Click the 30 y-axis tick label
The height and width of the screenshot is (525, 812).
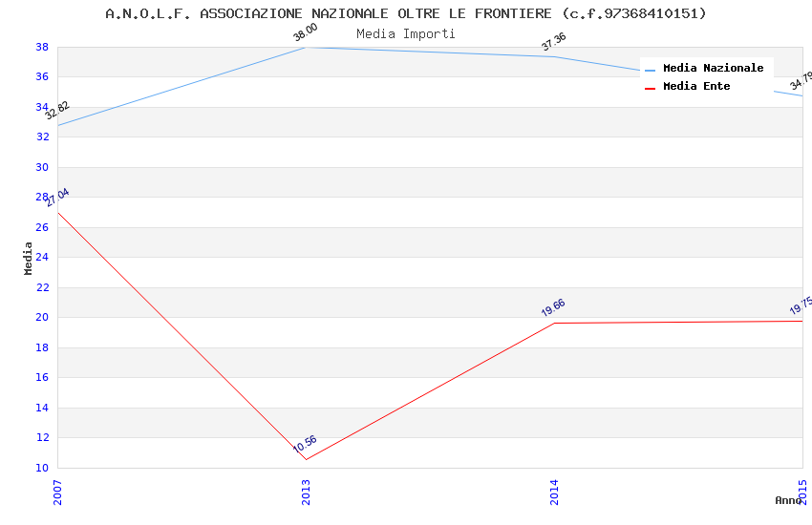[42, 167]
